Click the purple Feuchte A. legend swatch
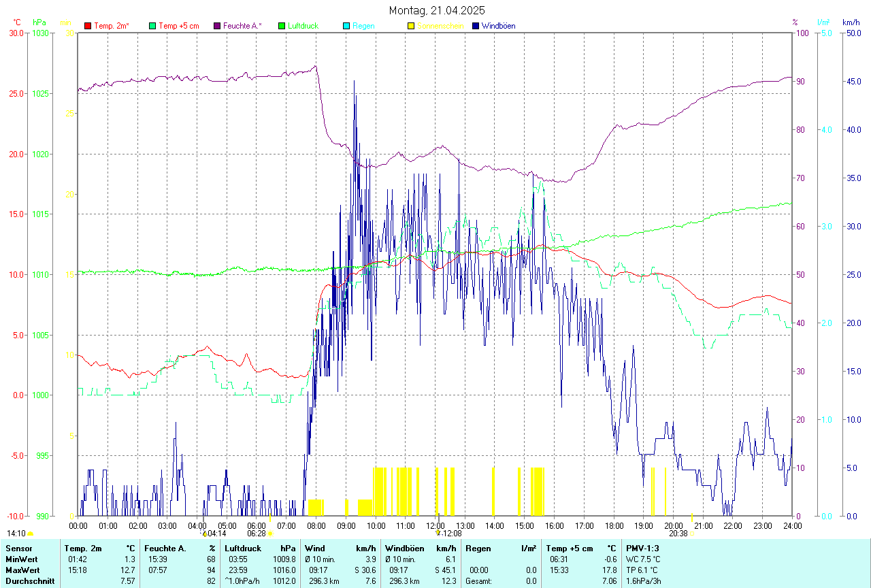The image size is (871, 588). (x=217, y=26)
